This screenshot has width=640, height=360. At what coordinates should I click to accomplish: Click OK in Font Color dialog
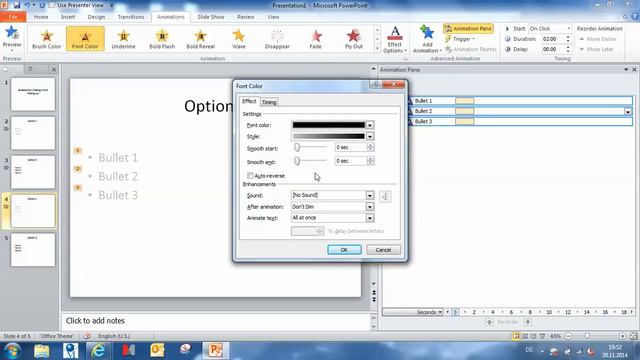click(344, 250)
